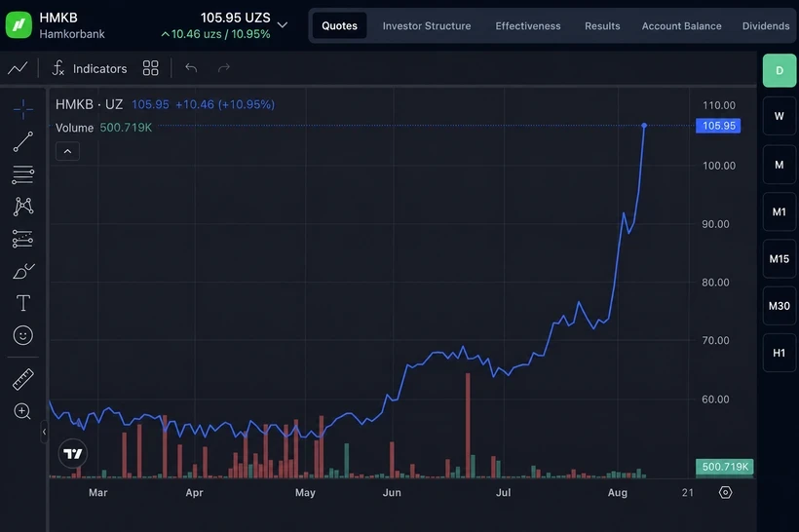Choose the brush drawing tool

point(23,271)
